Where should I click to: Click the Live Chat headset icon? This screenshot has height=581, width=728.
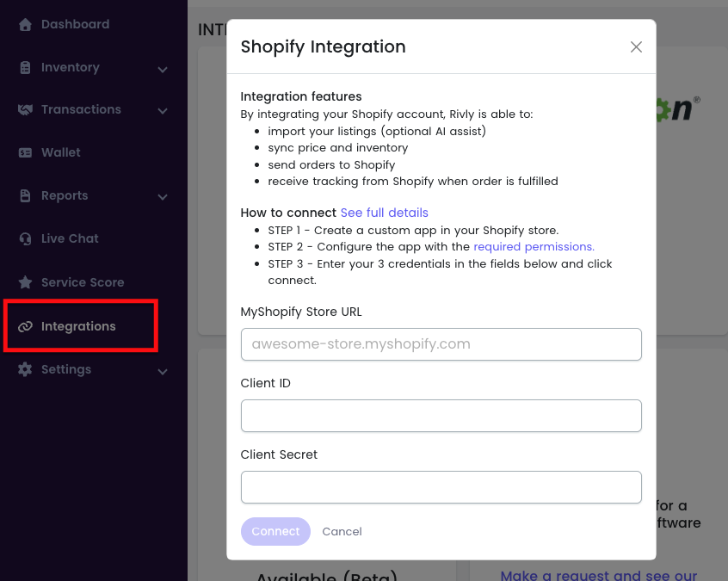click(x=25, y=238)
